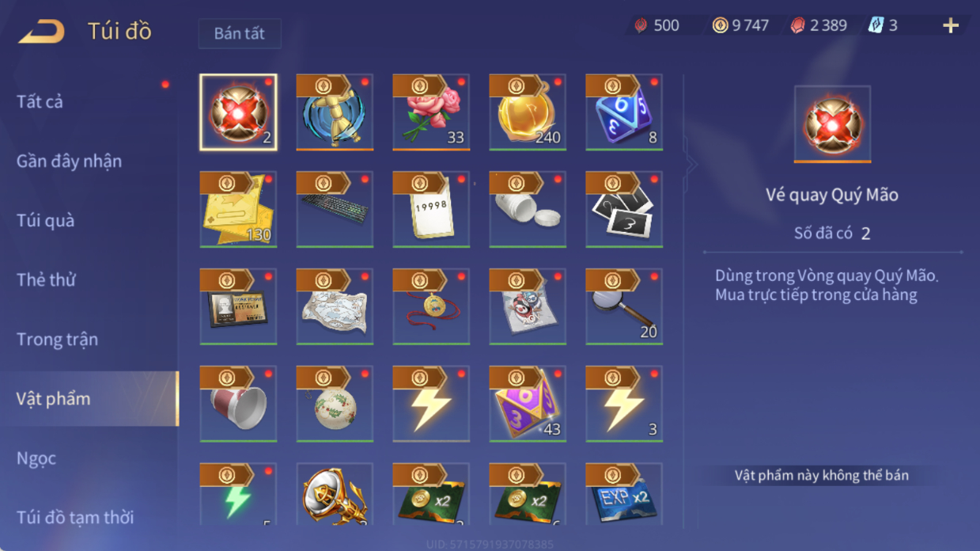Switch to the Ngọc tab
980x551 pixels.
click(36, 458)
